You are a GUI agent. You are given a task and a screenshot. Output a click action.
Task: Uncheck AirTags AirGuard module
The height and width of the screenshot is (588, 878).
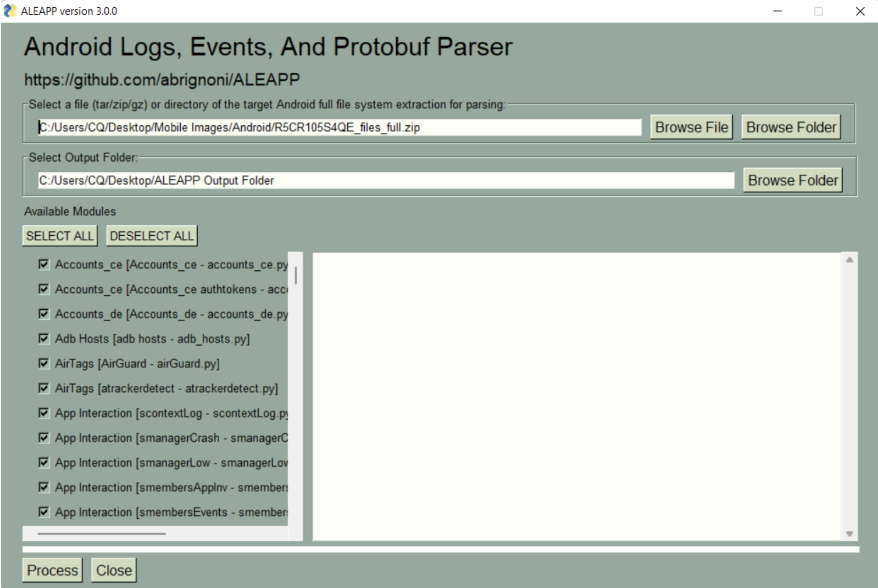[x=44, y=363]
